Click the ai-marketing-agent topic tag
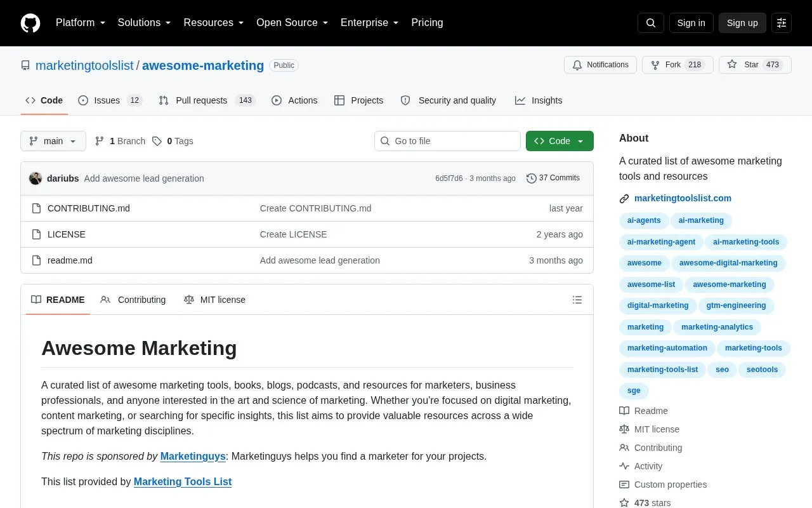This screenshot has width=812, height=508. (661, 242)
